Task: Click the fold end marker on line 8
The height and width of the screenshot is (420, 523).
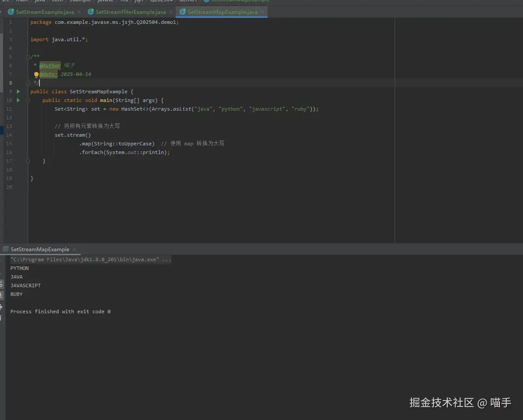Action: point(28,83)
